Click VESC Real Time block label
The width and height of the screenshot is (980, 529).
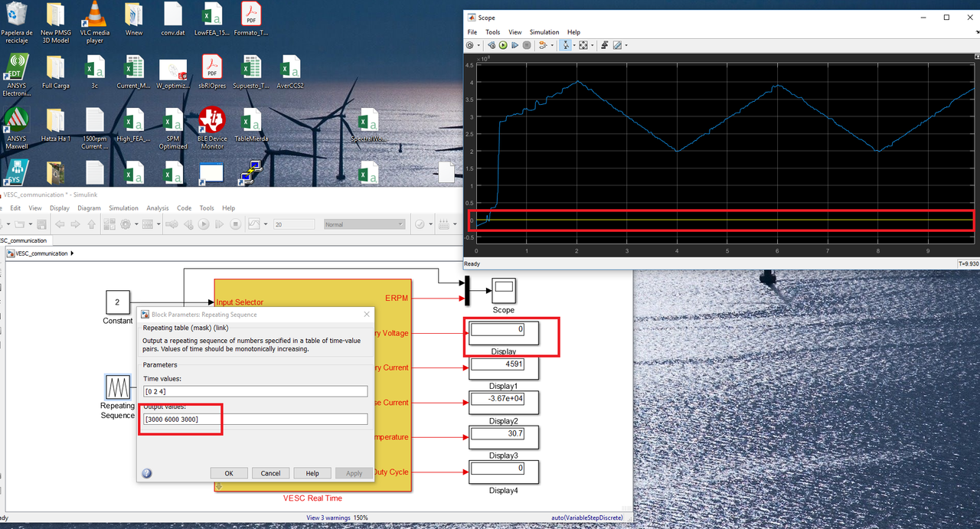pos(312,498)
